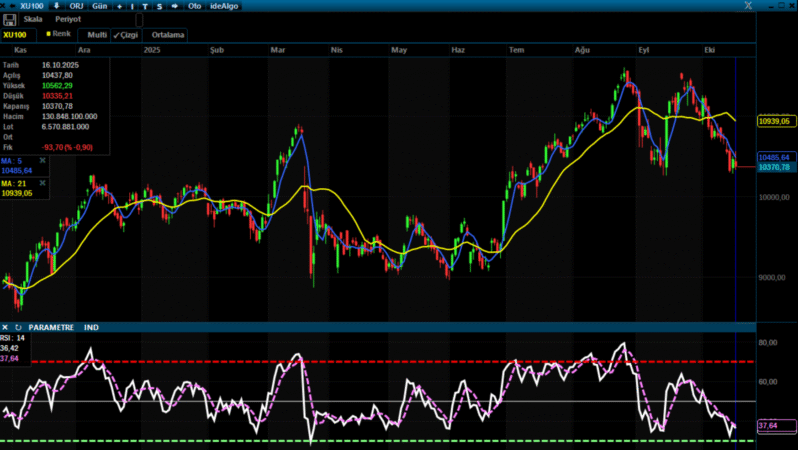Remove the MA: 21 moving average
Image resolution: width=798 pixels, height=450 pixels.
(x=42, y=184)
